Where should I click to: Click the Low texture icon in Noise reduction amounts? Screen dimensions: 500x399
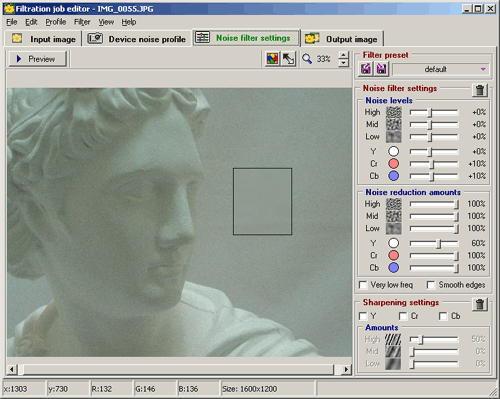[394, 228]
